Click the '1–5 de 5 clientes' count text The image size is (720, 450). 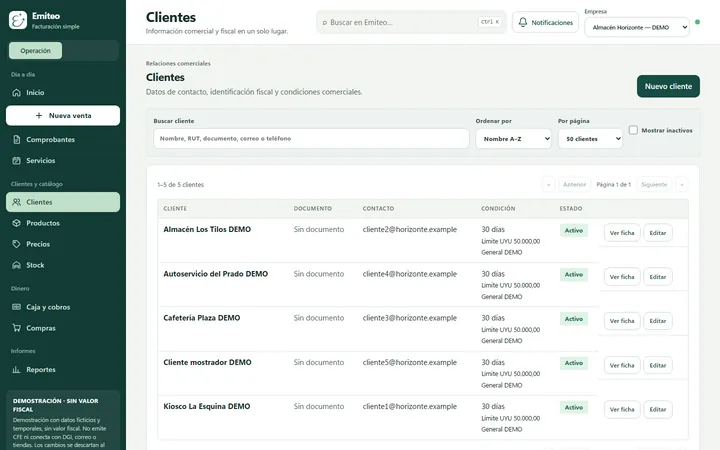pyautogui.click(x=180, y=185)
